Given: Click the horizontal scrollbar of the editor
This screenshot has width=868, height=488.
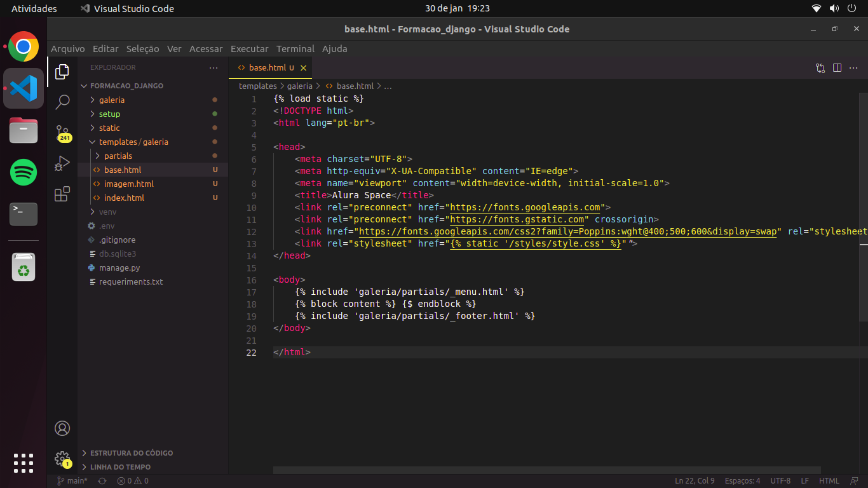Looking at the screenshot, I should (x=547, y=470).
